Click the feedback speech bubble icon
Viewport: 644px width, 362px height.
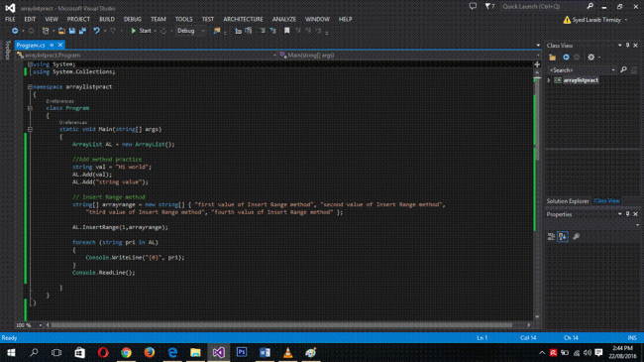[474, 6]
